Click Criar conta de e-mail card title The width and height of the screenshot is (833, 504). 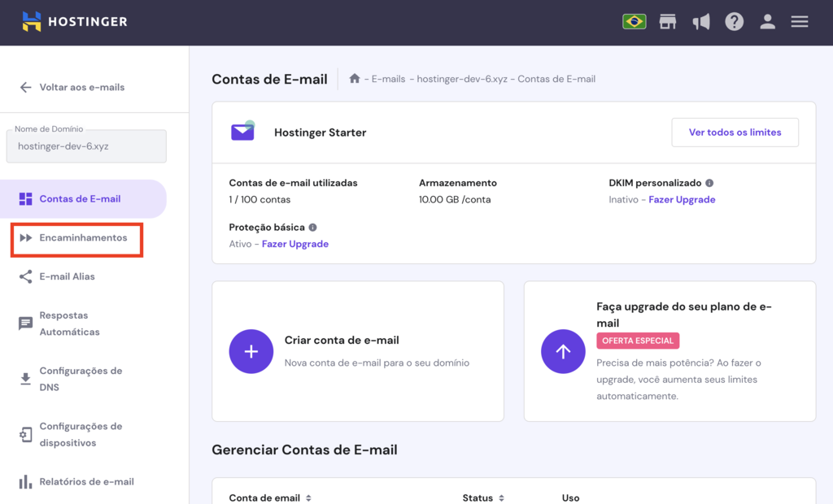pyautogui.click(x=342, y=340)
